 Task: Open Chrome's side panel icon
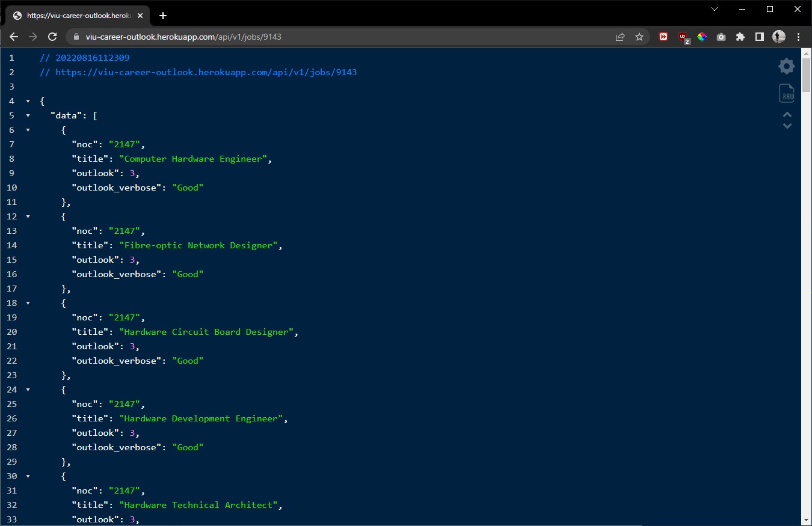[x=759, y=37]
